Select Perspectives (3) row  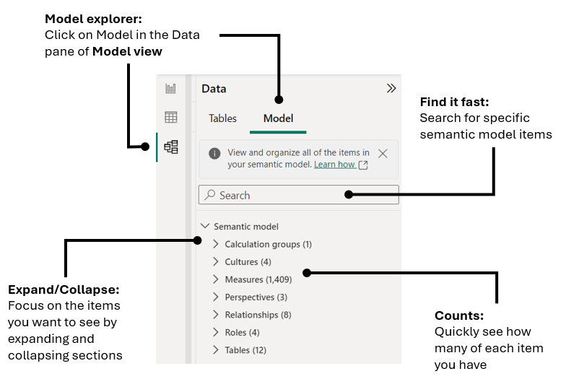click(256, 297)
